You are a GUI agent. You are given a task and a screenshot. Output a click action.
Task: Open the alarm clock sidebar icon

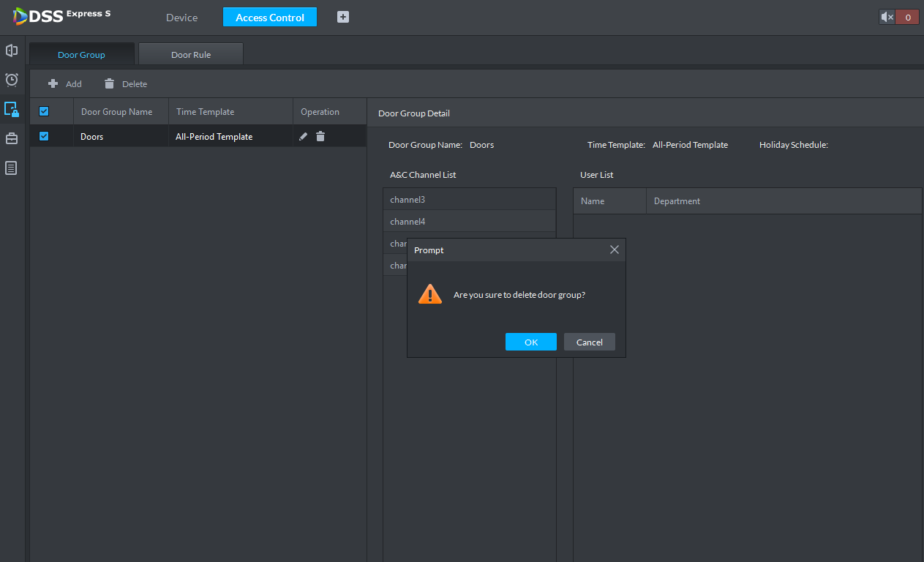12,80
